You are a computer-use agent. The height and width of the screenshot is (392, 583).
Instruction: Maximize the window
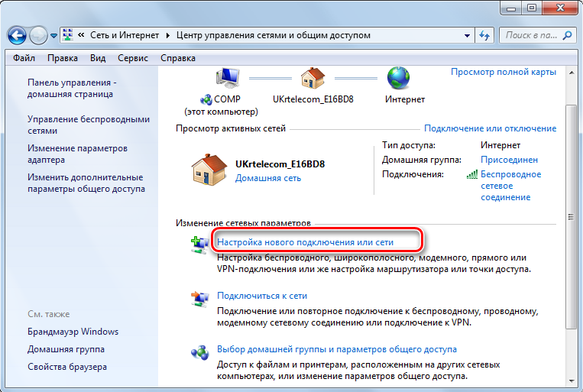[x=532, y=8]
